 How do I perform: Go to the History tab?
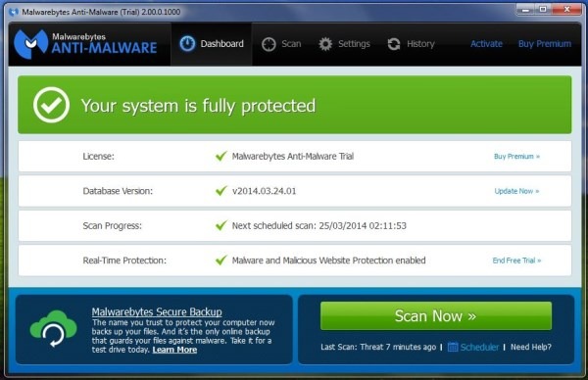click(411, 44)
